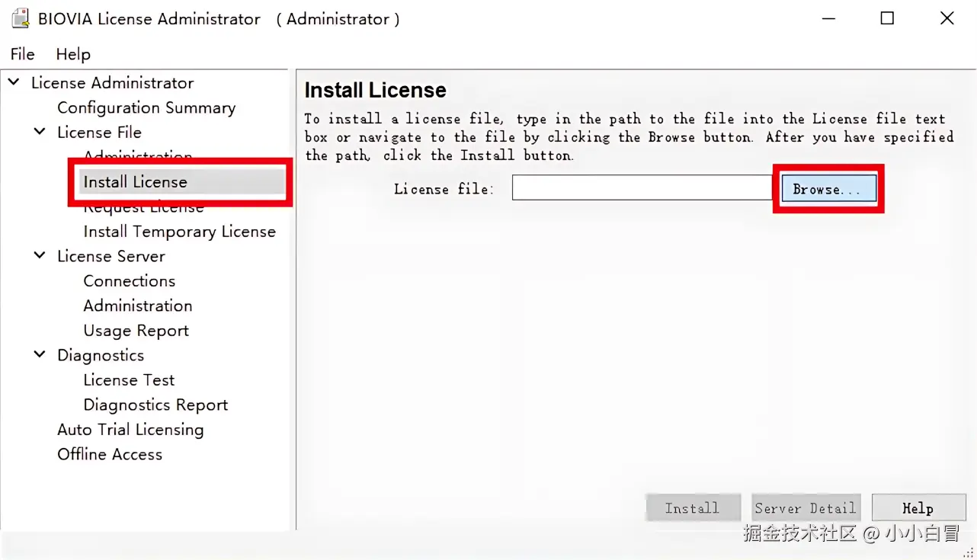The image size is (977, 560).
Task: Open the Usage Report page
Action: pyautogui.click(x=136, y=331)
